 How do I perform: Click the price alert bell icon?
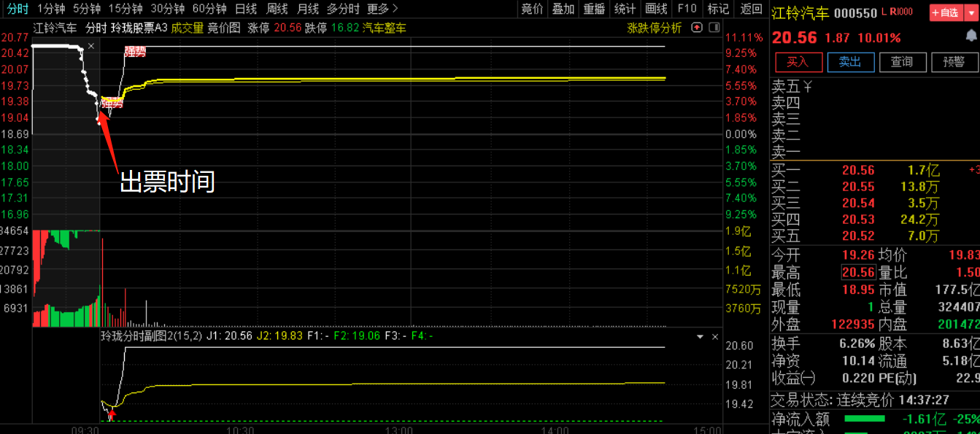coord(971,36)
